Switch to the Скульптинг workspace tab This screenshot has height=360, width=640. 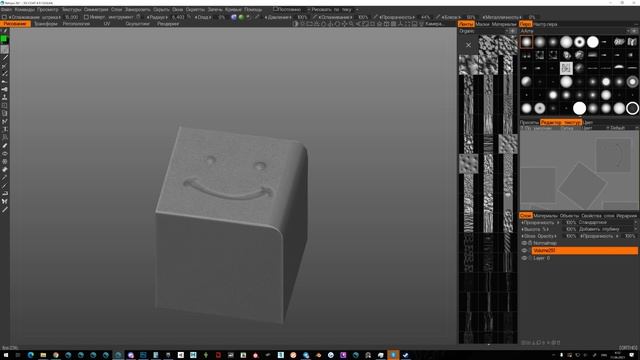click(138, 24)
